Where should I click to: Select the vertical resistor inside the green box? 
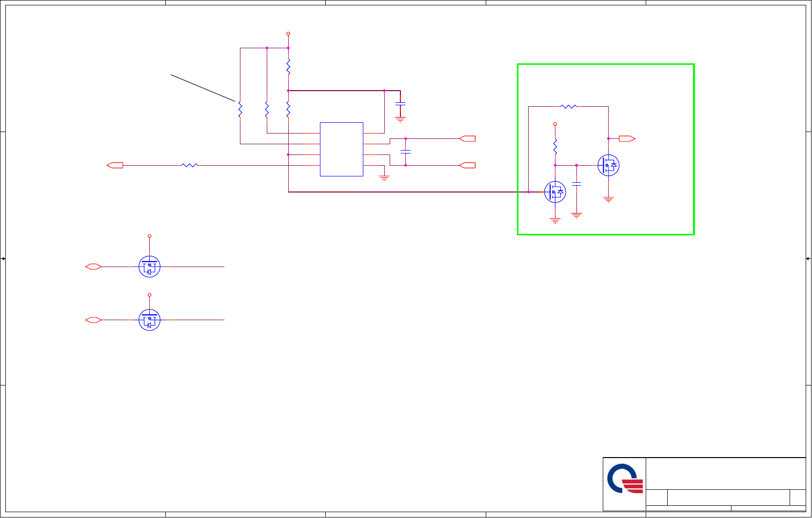[555, 147]
